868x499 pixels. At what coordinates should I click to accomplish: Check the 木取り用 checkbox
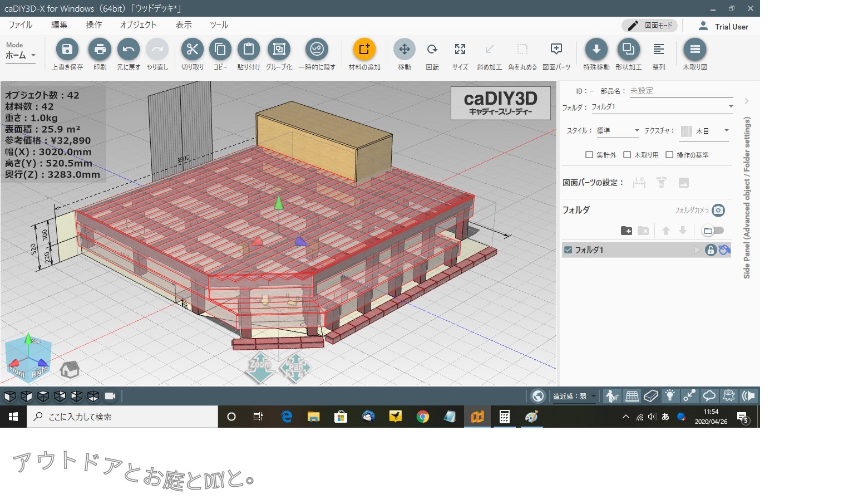point(627,155)
